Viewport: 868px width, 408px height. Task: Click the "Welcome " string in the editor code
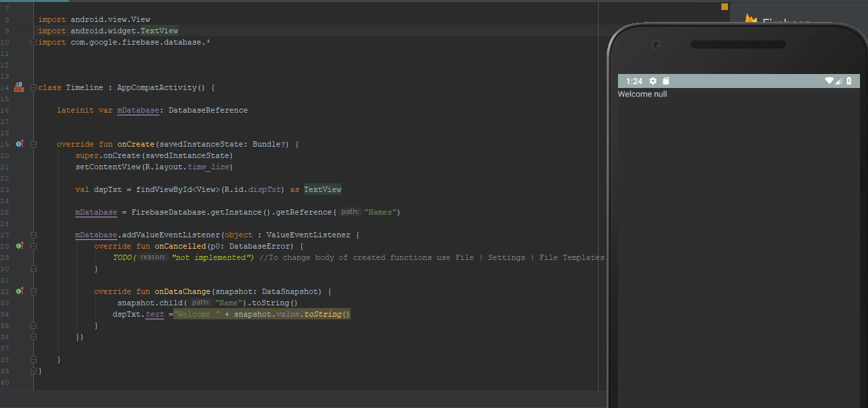197,314
